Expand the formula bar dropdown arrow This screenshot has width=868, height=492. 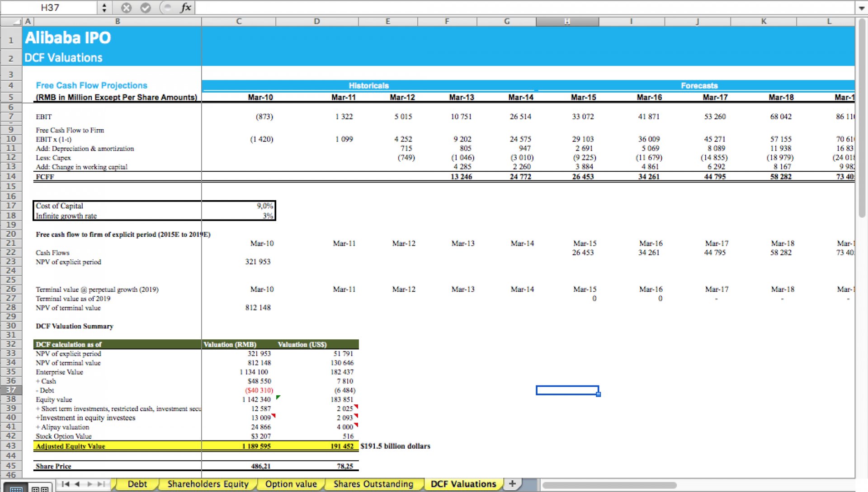coord(862,8)
